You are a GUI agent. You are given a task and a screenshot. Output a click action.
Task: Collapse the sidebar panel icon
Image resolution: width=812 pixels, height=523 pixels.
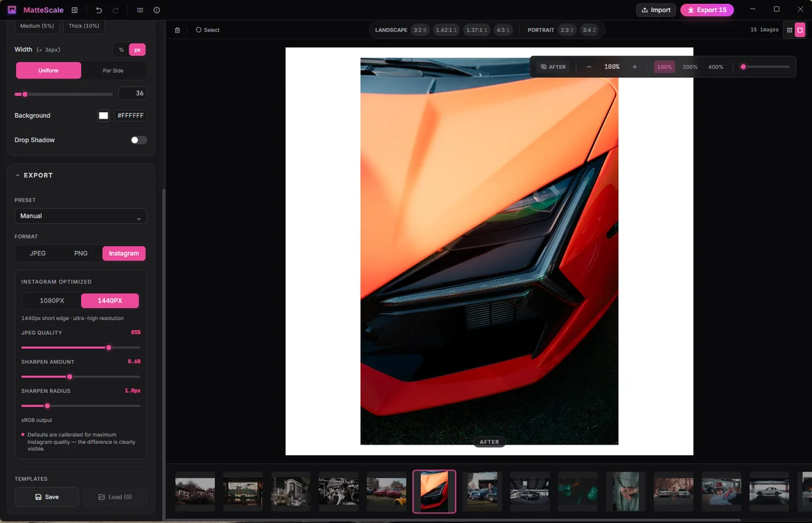tap(74, 10)
